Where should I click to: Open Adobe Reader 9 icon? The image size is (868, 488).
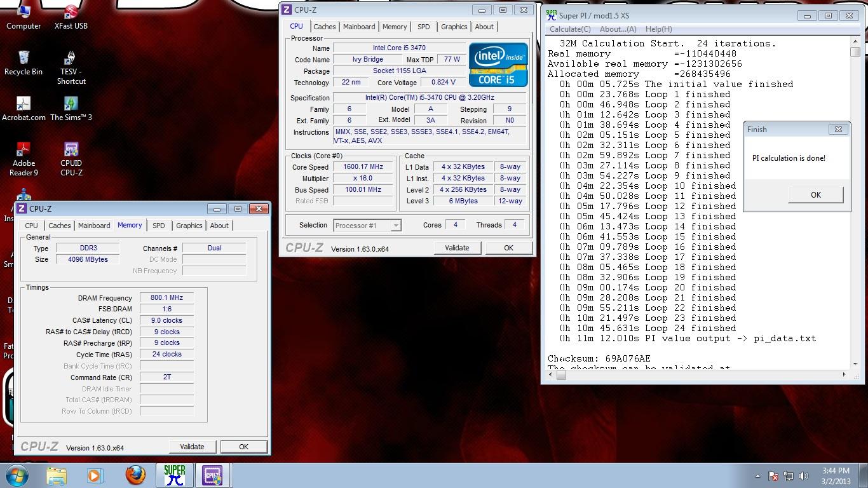[24, 159]
